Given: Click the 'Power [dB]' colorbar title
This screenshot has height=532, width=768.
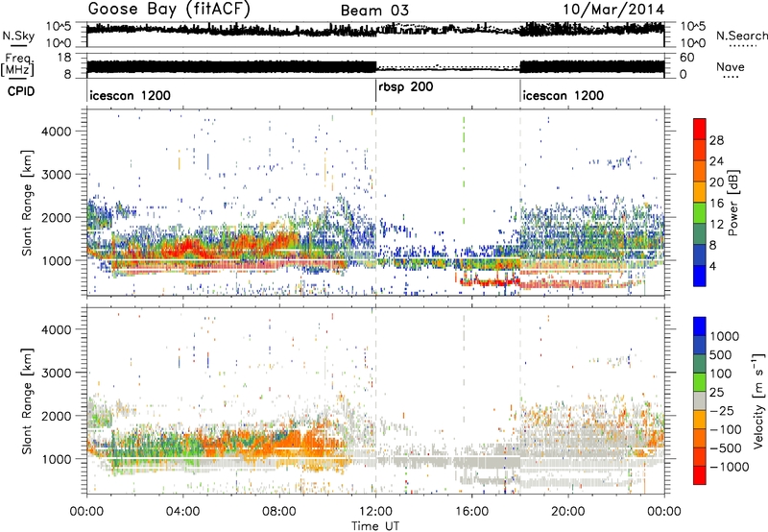Looking at the screenshot, I should (733, 203).
